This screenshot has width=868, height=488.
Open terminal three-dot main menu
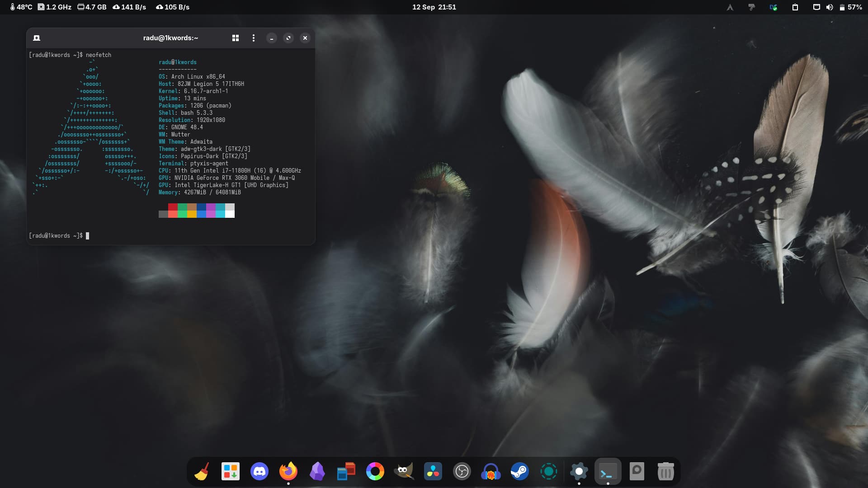pos(254,38)
